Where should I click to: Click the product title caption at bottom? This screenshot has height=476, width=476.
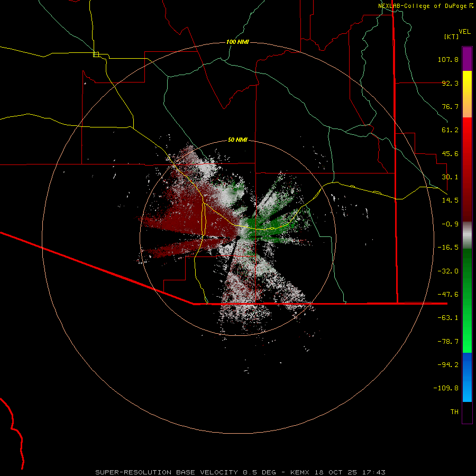241,472
